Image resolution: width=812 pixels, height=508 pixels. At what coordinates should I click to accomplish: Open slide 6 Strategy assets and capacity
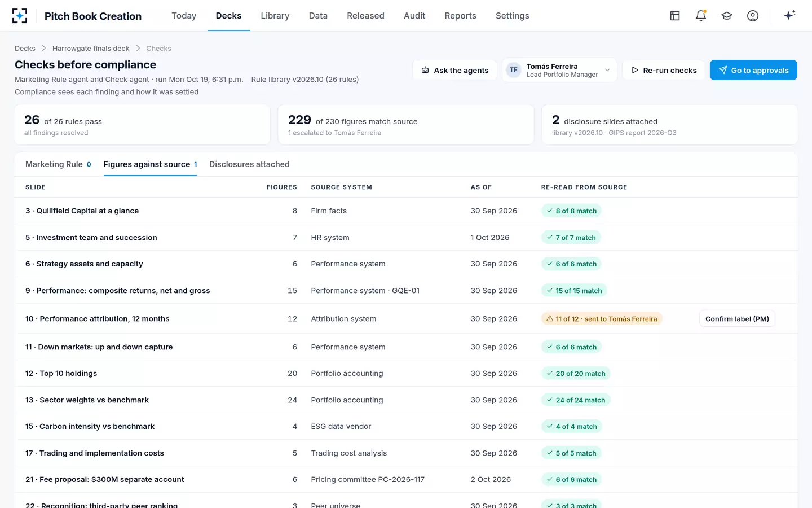pos(406,264)
